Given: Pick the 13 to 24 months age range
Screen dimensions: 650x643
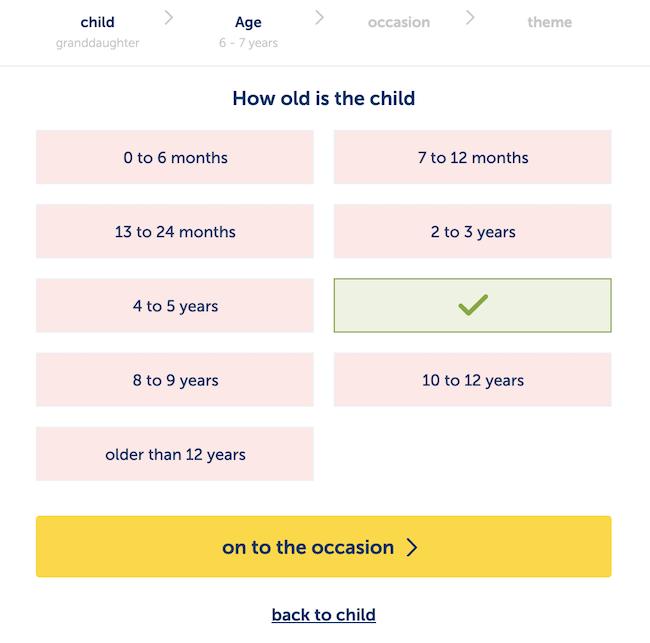Looking at the screenshot, I should 175,232.
